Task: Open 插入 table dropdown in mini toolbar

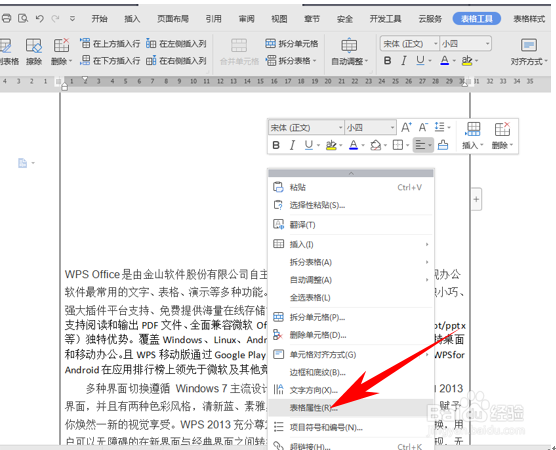Action: [473, 136]
